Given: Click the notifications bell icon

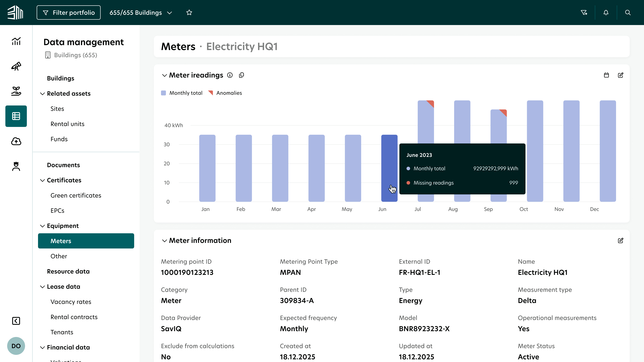Looking at the screenshot, I should 606,13.
